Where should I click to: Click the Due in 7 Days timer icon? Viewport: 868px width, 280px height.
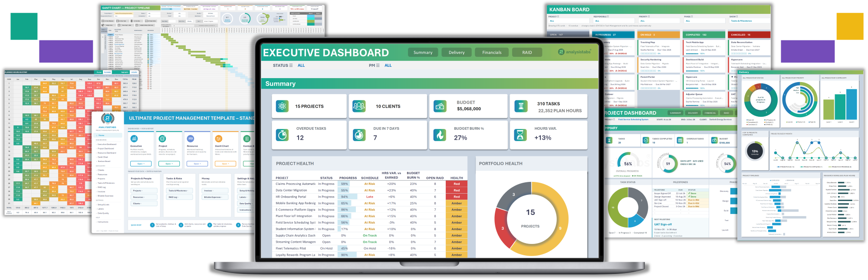pyautogui.click(x=359, y=135)
